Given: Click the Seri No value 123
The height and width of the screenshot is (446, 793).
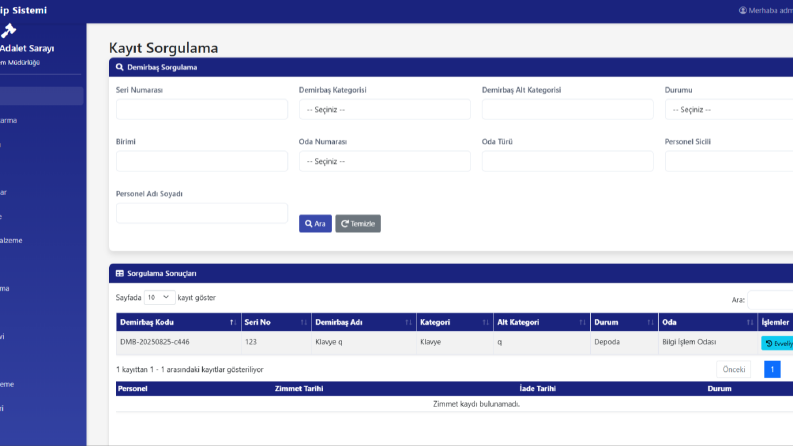Looking at the screenshot, I should click(x=251, y=342).
